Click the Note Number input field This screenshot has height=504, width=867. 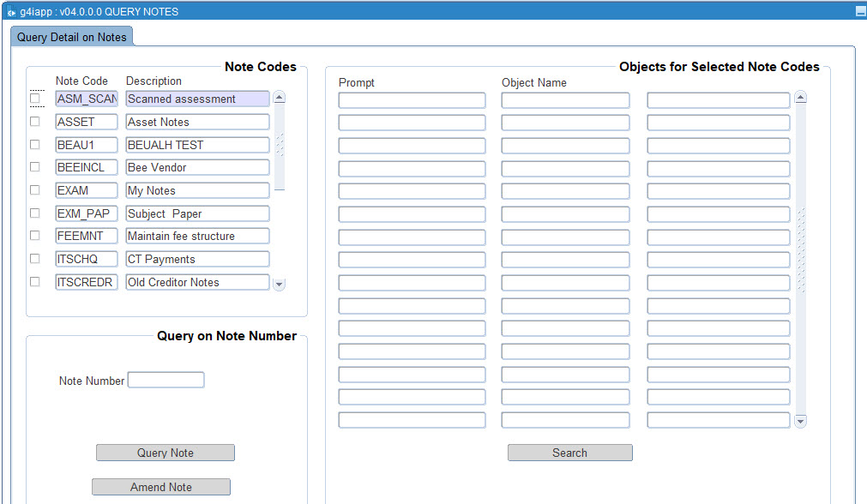(166, 380)
